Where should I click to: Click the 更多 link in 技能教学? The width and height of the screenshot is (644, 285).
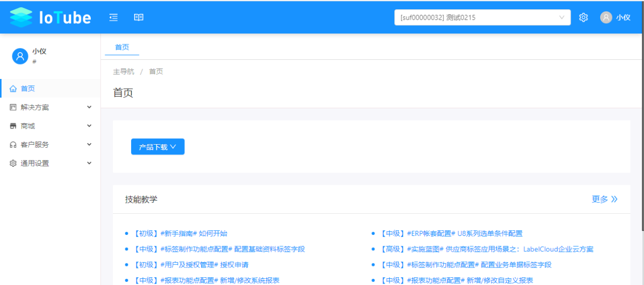pos(604,199)
